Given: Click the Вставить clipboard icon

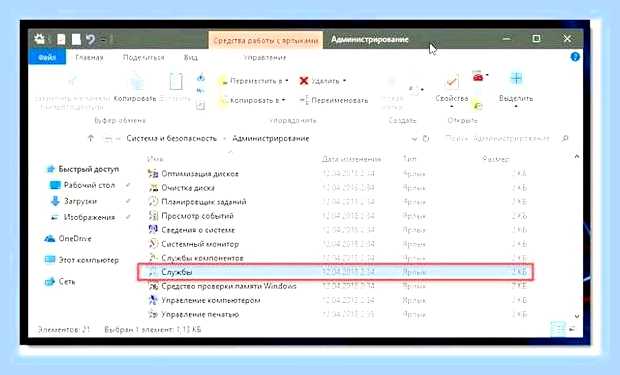Looking at the screenshot, I should click(x=176, y=82).
